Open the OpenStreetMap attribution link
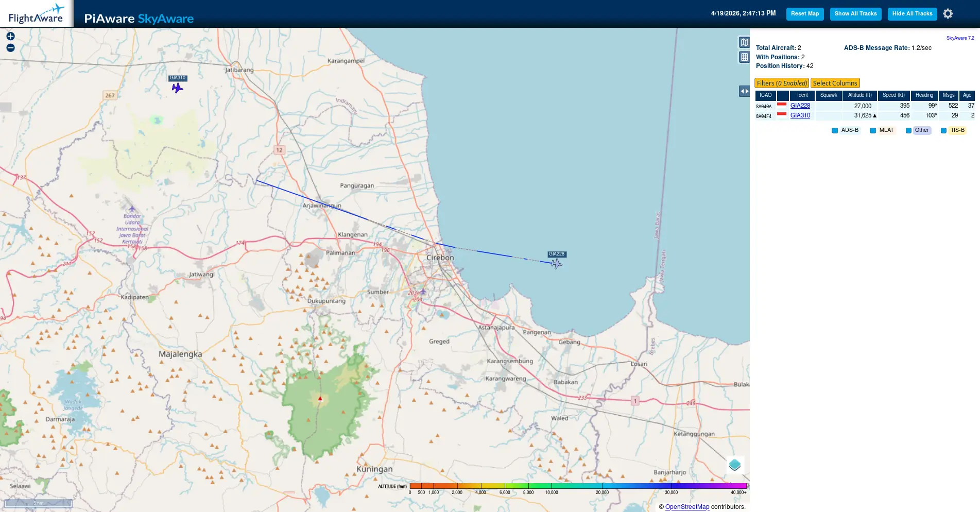The image size is (980, 512). 687,507
